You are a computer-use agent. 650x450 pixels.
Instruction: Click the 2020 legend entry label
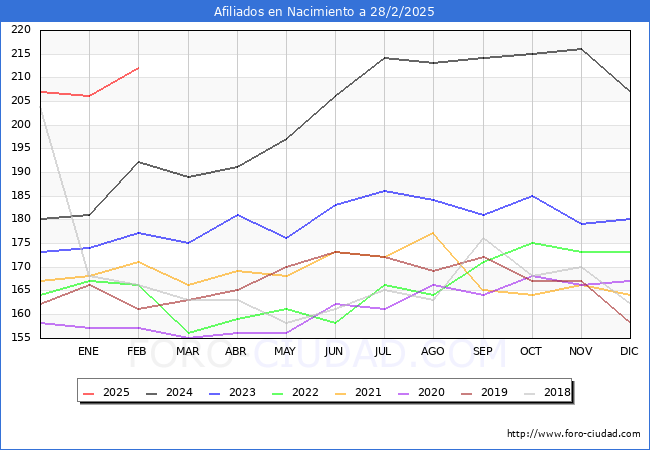click(431, 392)
